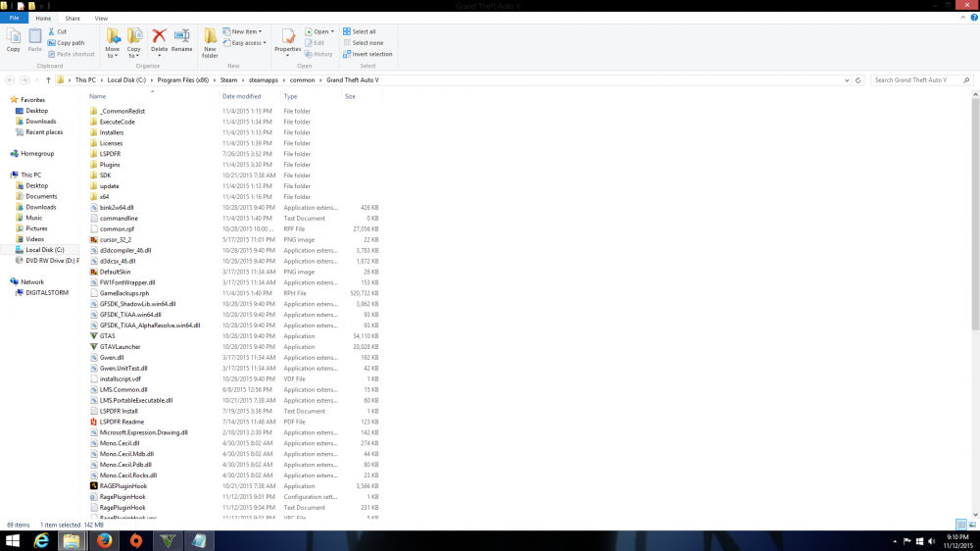Open Internet Explorer from the taskbar
Screen dimensions: 980x551
(x=41, y=540)
